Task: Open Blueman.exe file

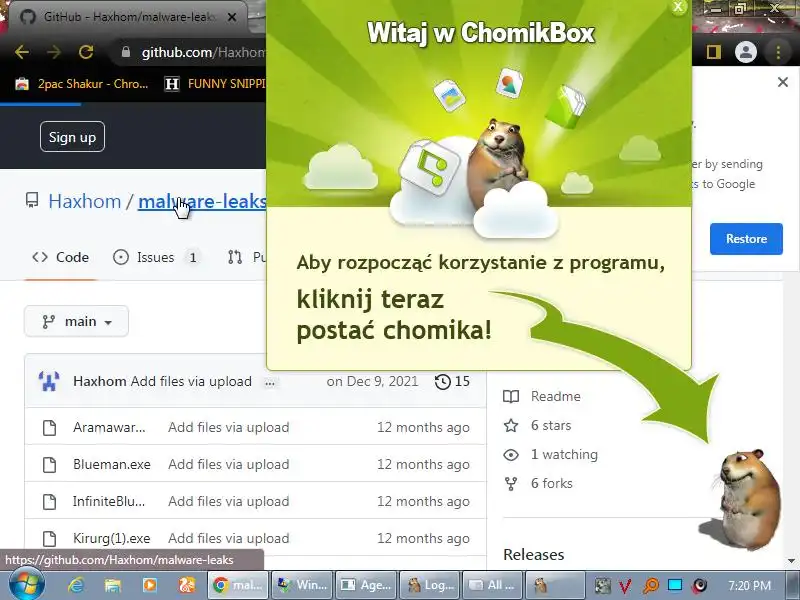Action: [x=112, y=464]
